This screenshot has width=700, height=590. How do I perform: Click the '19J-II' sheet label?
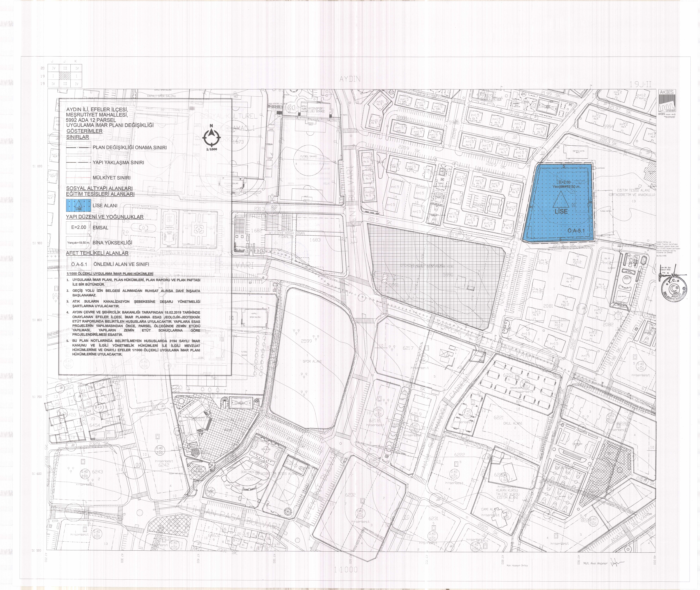pos(641,85)
